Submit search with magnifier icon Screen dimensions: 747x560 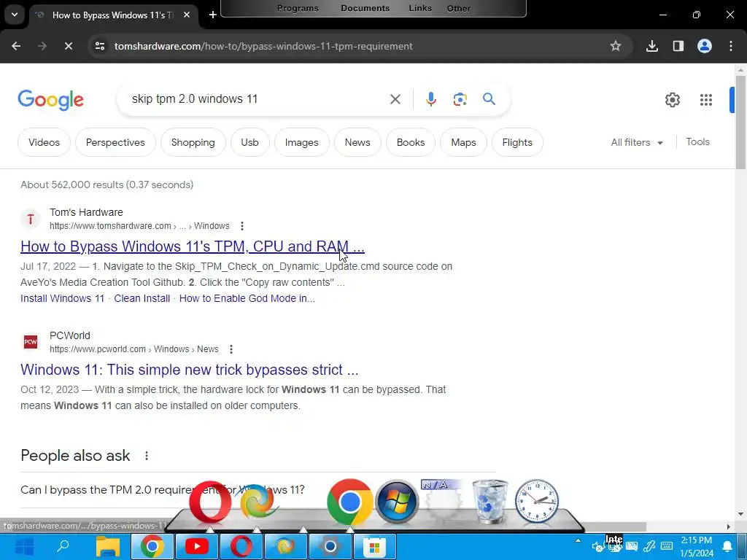pos(489,99)
